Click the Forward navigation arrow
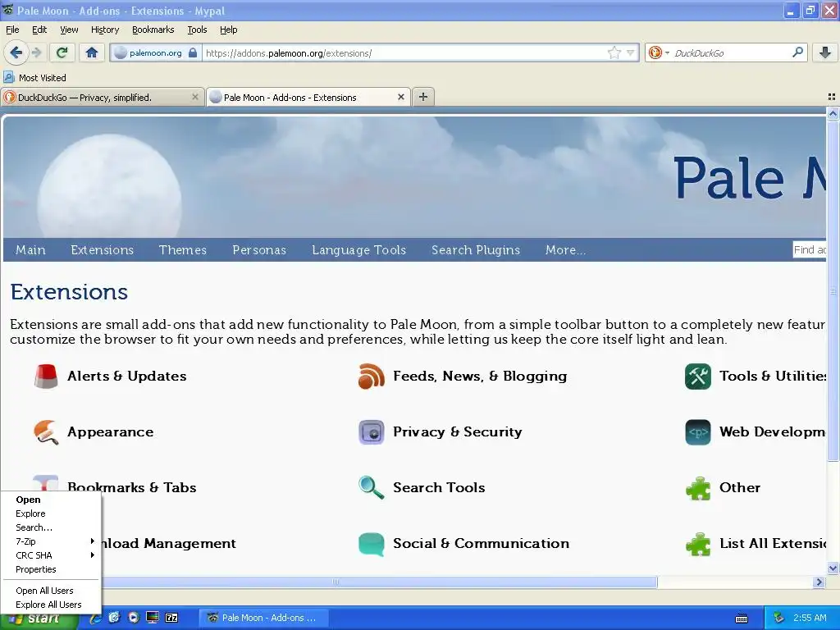 (36, 52)
